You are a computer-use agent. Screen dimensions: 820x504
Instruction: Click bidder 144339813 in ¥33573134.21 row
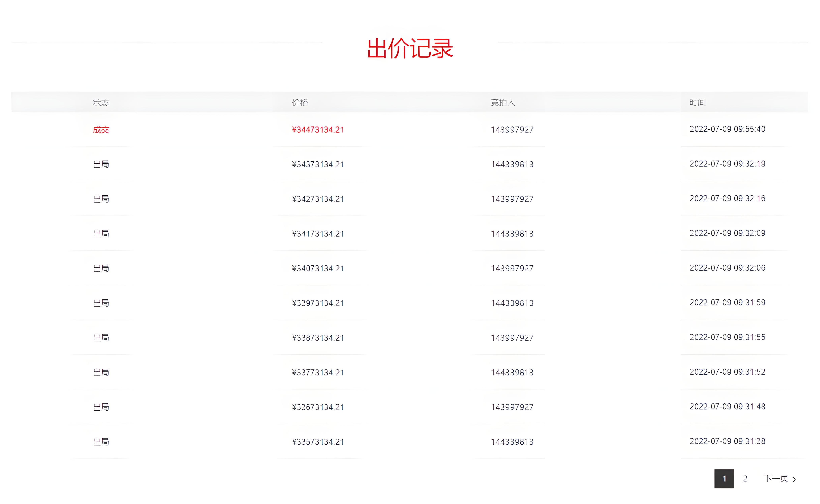tap(512, 442)
